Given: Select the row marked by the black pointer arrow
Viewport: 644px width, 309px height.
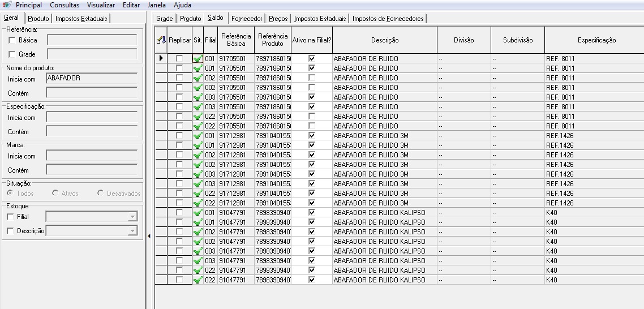Looking at the screenshot, I should [x=161, y=58].
